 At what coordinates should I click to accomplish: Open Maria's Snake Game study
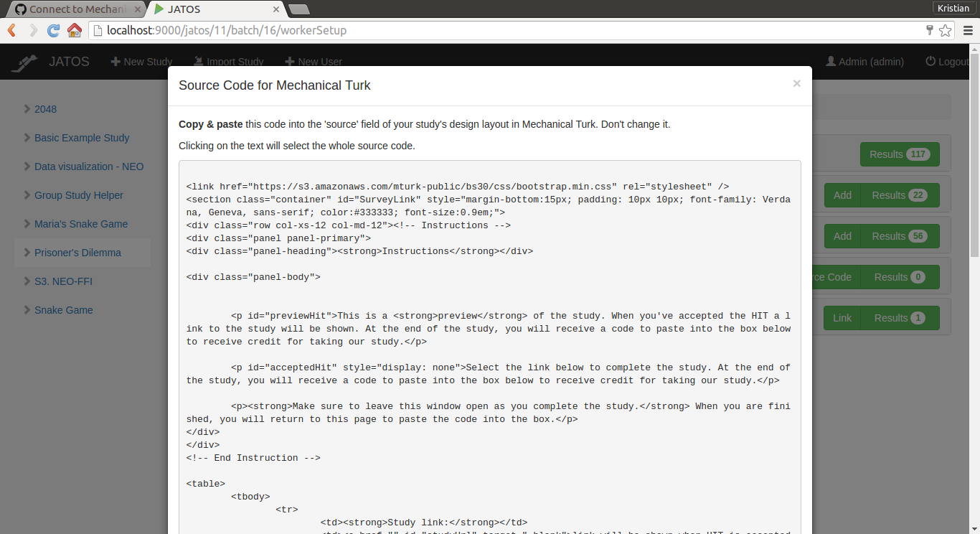tap(81, 224)
